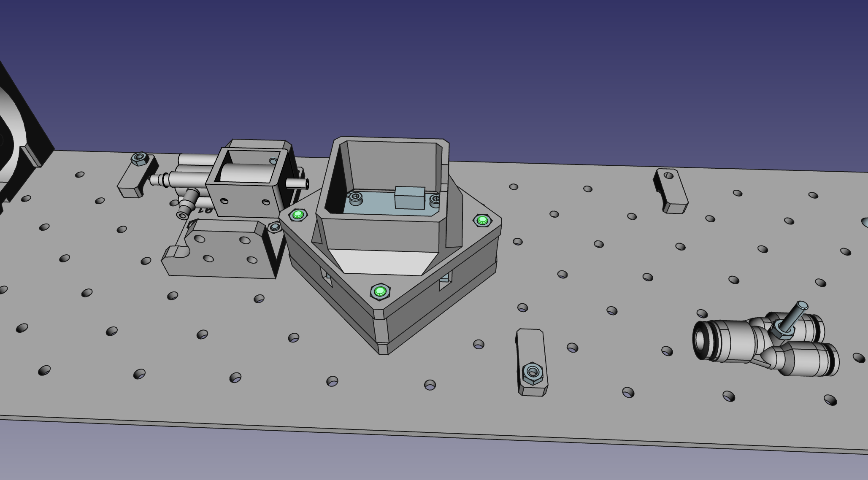
Task: Click the green screw at housing's left corner
Action: click(x=298, y=215)
